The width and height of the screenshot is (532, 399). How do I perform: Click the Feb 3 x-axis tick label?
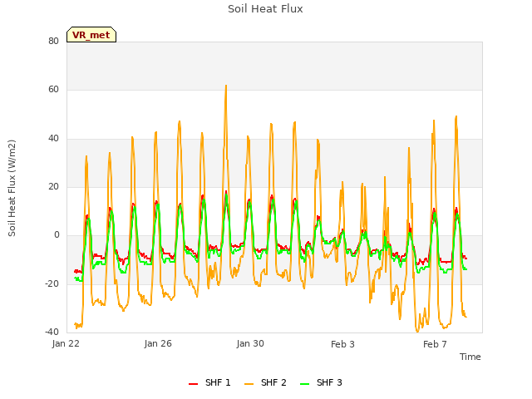pos(342,344)
